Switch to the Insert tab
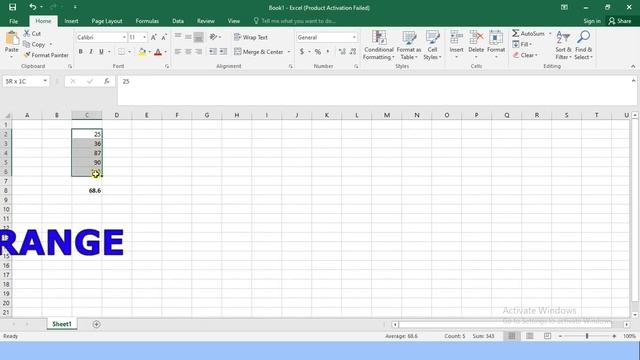640x360 pixels. coord(71,21)
